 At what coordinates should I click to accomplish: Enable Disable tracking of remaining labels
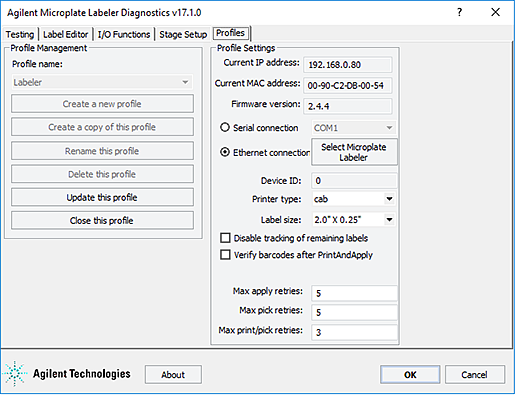coord(225,238)
